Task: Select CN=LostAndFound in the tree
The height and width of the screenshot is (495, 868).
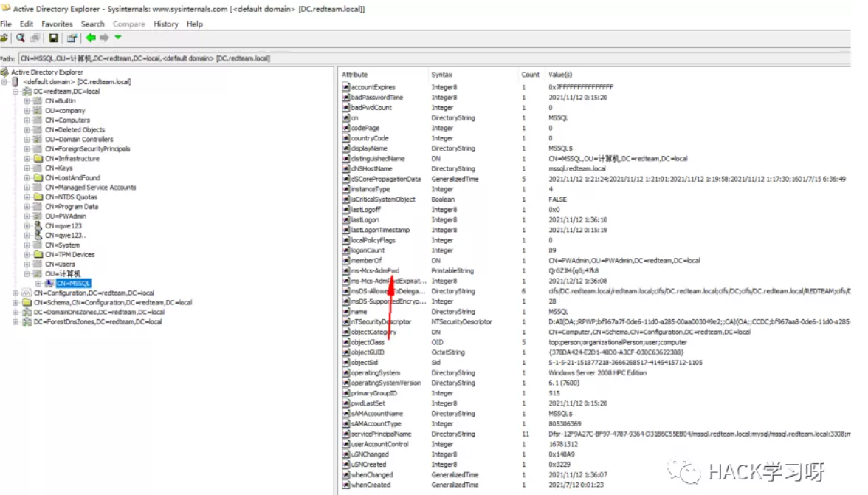Action: coord(72,177)
